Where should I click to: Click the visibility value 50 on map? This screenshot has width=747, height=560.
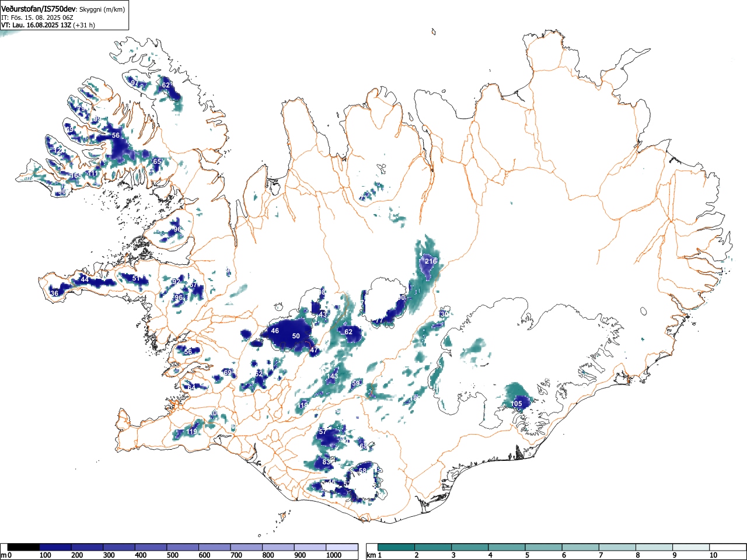coord(296,336)
